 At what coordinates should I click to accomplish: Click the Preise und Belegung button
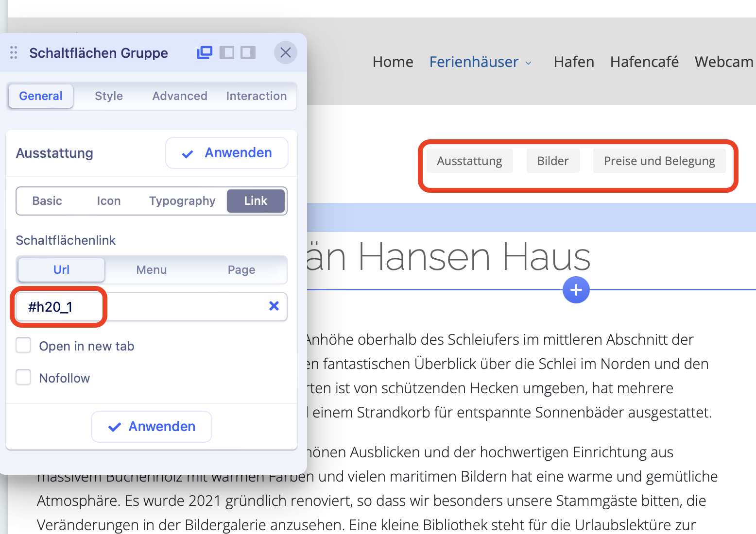click(659, 161)
